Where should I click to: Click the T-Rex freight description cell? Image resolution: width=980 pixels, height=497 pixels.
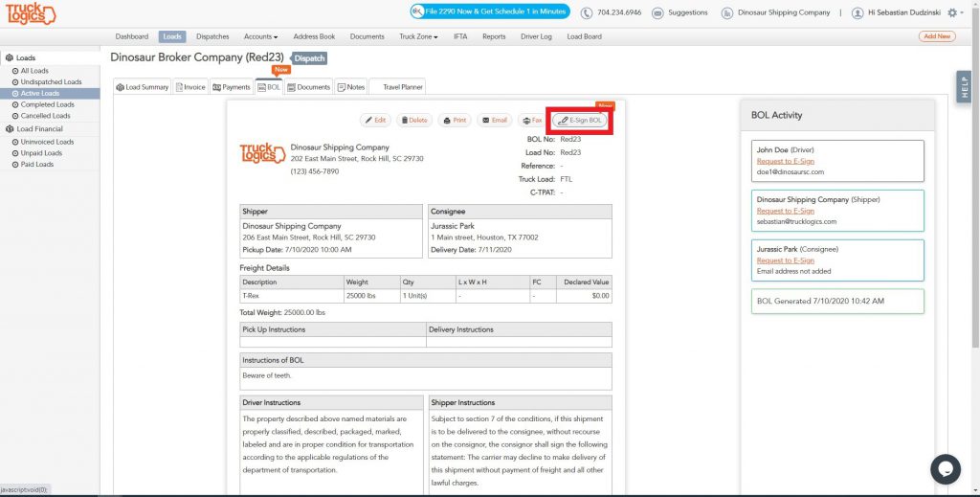coord(291,296)
